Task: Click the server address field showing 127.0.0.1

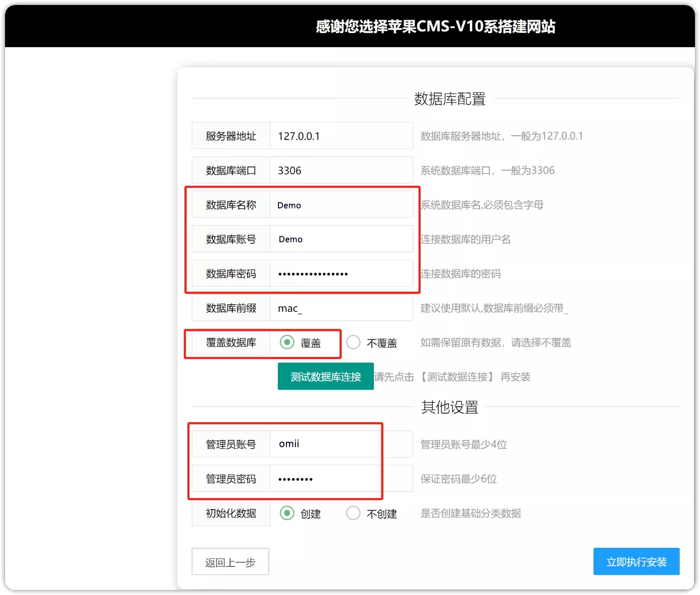Action: (341, 136)
